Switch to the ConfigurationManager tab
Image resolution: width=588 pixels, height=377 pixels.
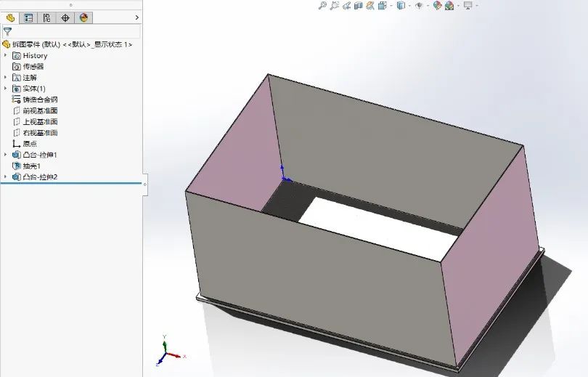[46, 17]
